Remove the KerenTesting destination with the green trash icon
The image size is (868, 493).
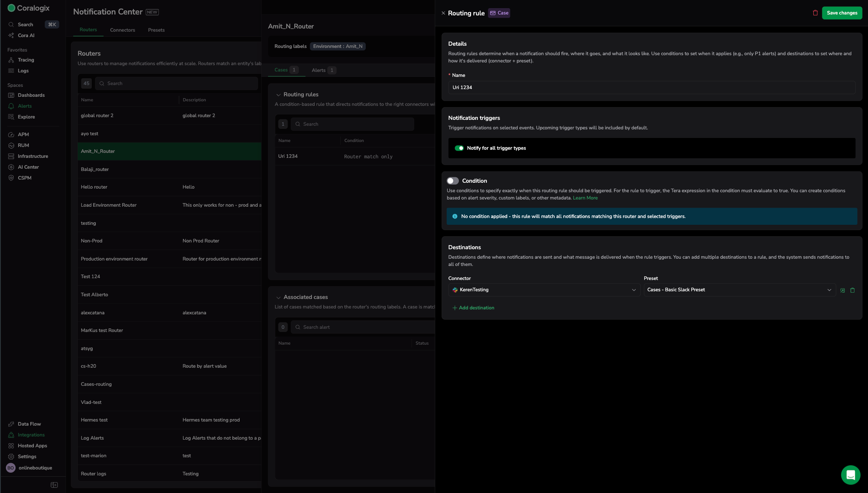click(x=853, y=290)
